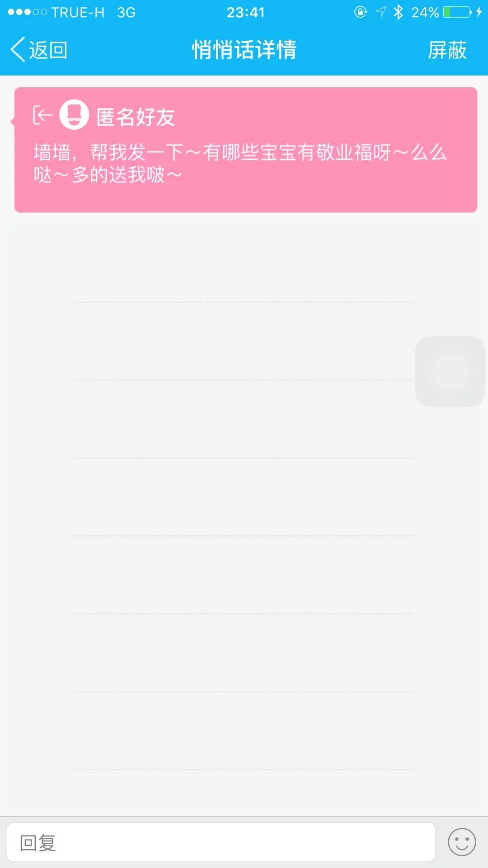Tap the reply arrow icon in pink bubble
Image resolution: width=488 pixels, height=868 pixels.
click(x=42, y=115)
